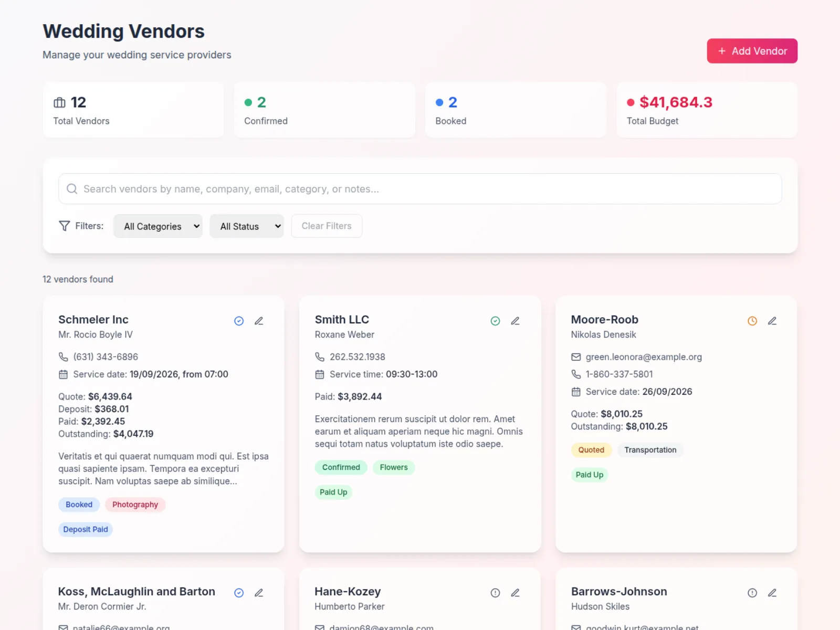The height and width of the screenshot is (630, 840).
Task: Click the funnel filter icon
Action: pos(64,226)
